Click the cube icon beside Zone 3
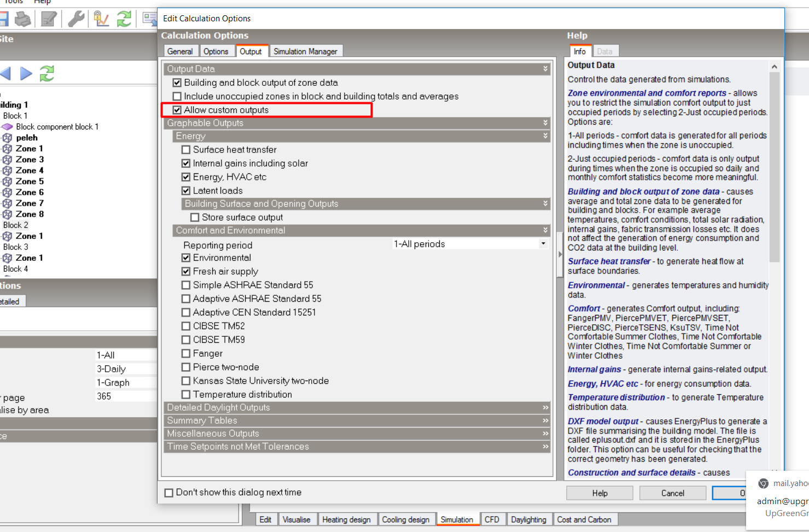Screen dimensions: 809x532 point(7,160)
